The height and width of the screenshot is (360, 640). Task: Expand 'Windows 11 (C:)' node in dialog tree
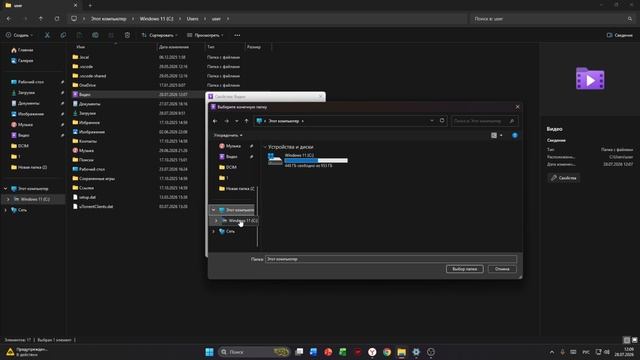[x=216, y=220]
